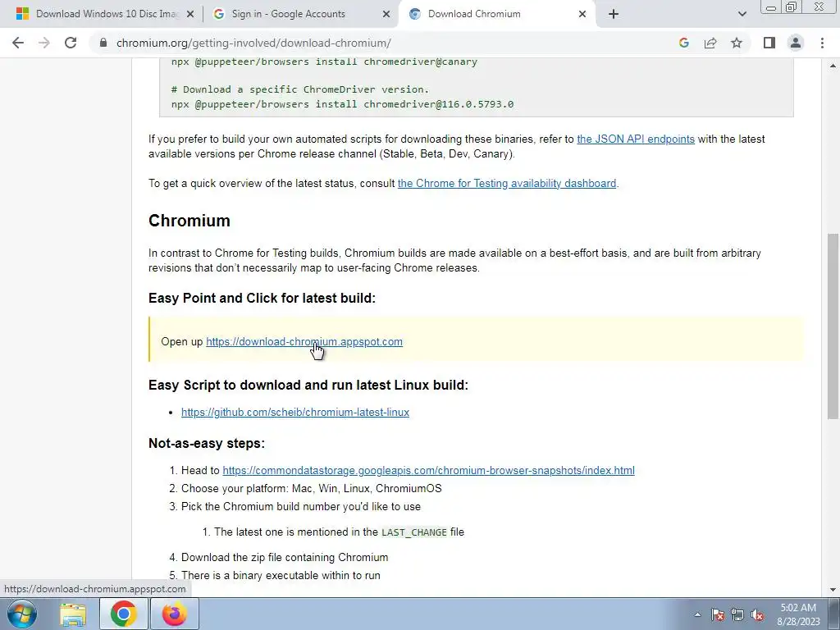The image size is (840, 630).
Task: Show hidden system tray icons
Action: coord(697,614)
